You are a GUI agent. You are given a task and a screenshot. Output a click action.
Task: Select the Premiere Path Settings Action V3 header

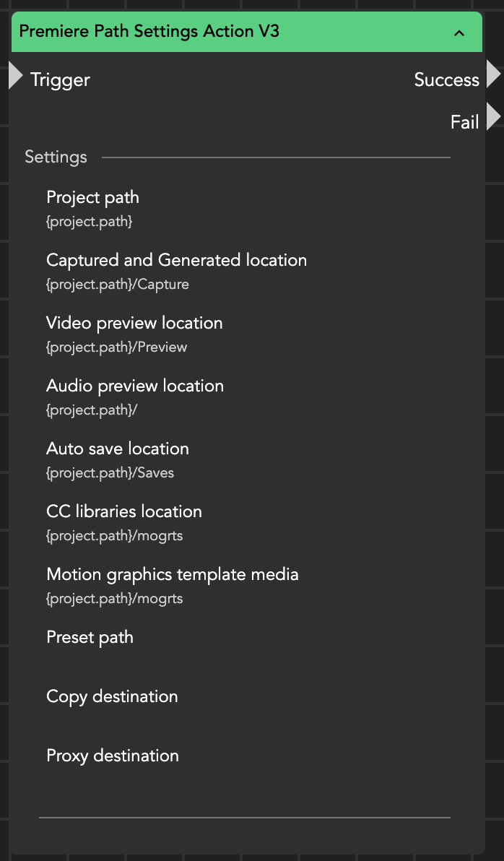click(x=149, y=32)
